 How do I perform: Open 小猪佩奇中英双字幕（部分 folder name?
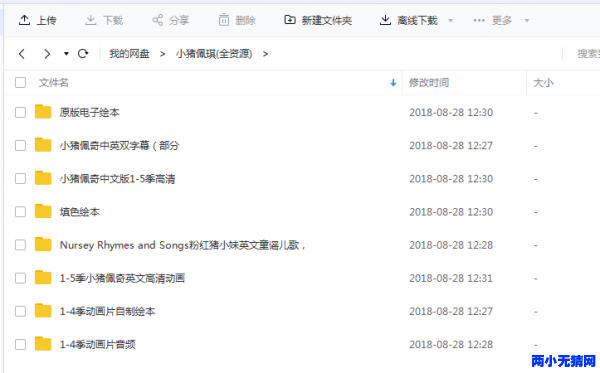tap(119, 146)
